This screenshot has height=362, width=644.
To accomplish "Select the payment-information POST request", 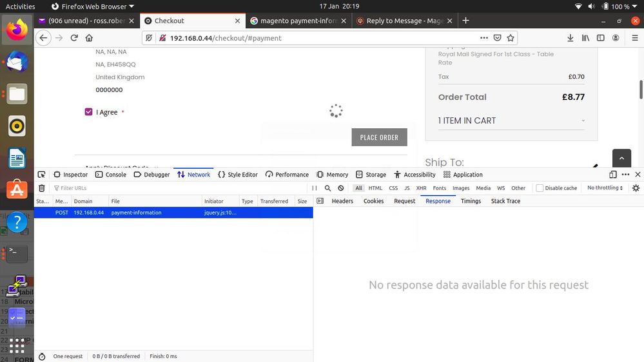I will tap(136, 213).
